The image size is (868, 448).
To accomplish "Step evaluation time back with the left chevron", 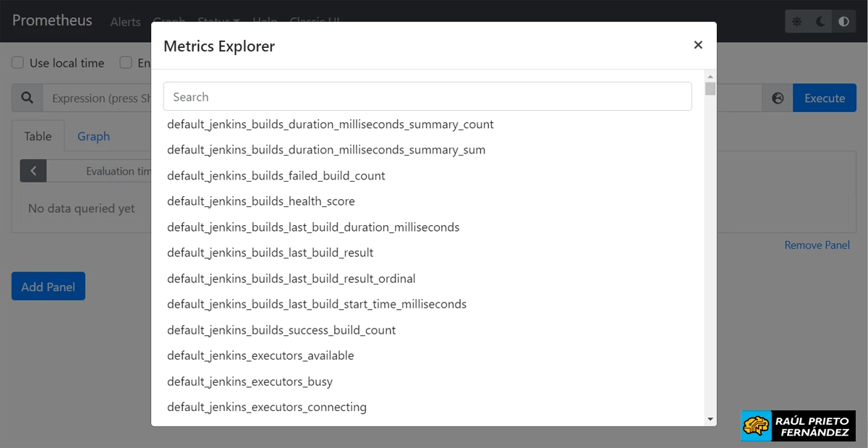I will [33, 170].
